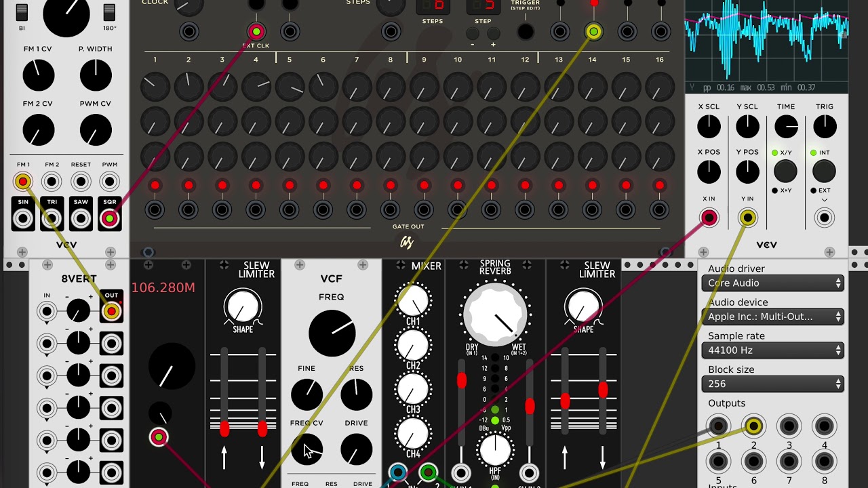
Task: Toggle the scope's X/Y display mode button
Action: click(785, 171)
